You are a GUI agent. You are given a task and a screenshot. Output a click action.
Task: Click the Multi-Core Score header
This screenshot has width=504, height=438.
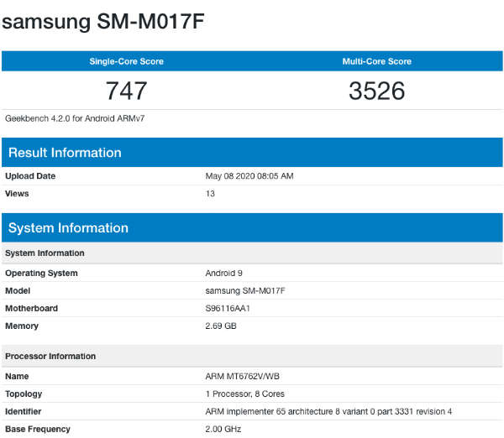[x=376, y=61]
